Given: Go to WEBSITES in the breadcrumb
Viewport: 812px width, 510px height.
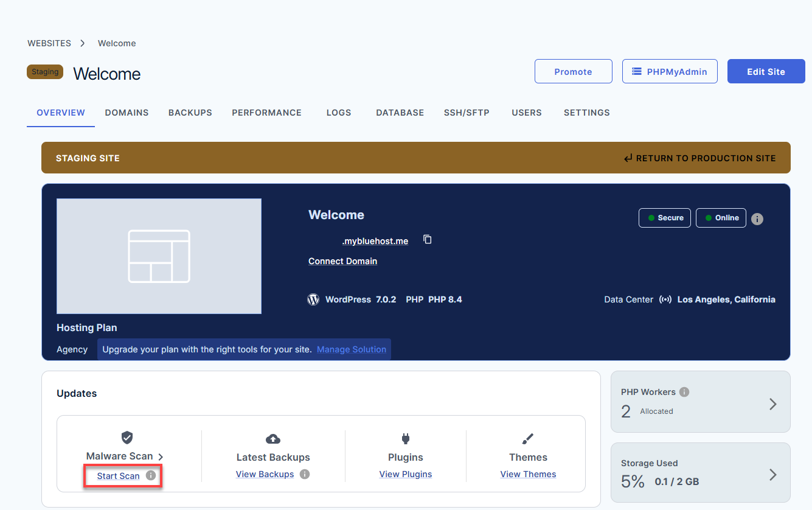Looking at the screenshot, I should coord(49,43).
